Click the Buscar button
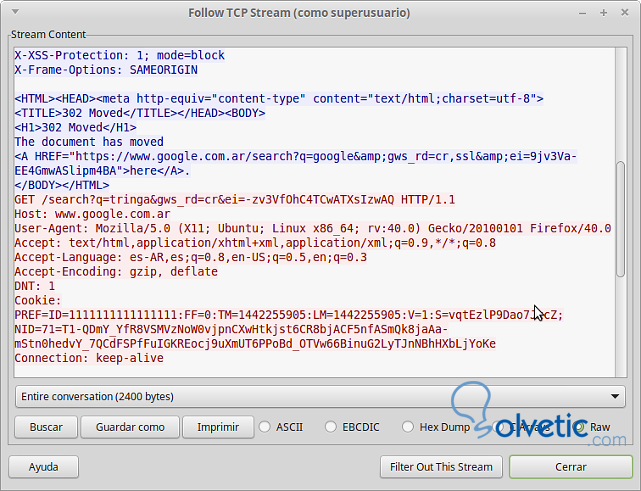Image resolution: width=641 pixels, height=491 pixels. click(46, 427)
